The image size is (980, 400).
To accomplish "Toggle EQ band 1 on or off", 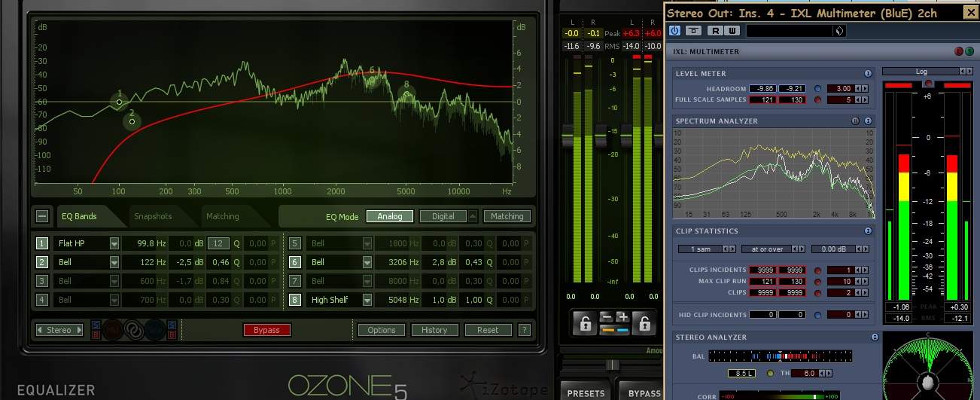I will [x=42, y=243].
